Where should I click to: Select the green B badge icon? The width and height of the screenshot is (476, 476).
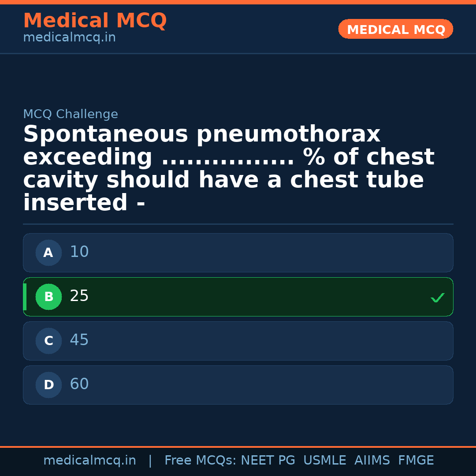[x=48, y=297]
